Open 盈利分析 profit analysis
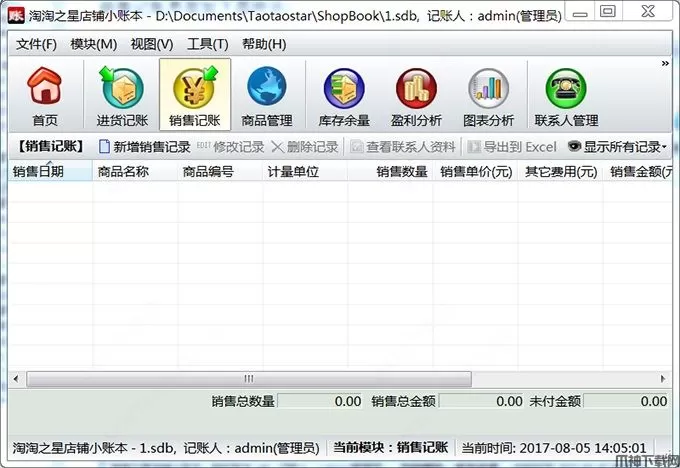This screenshot has height=468, width=680. pos(416,95)
